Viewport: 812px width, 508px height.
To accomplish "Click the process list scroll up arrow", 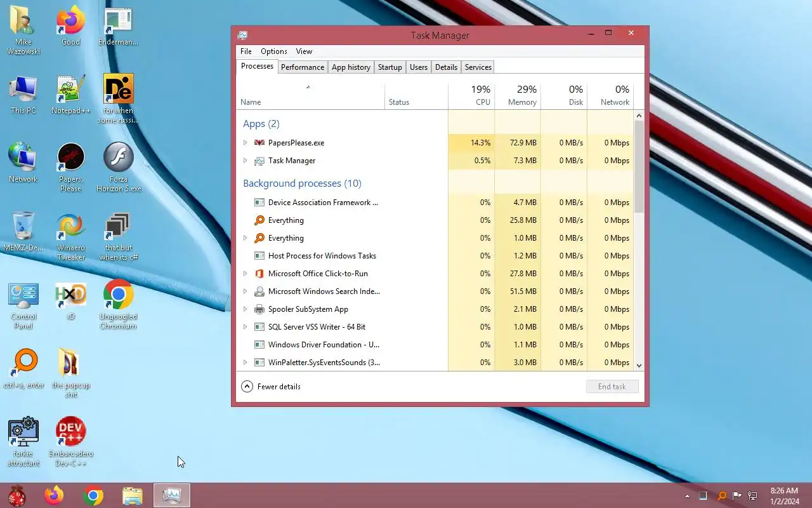I will tap(639, 116).
